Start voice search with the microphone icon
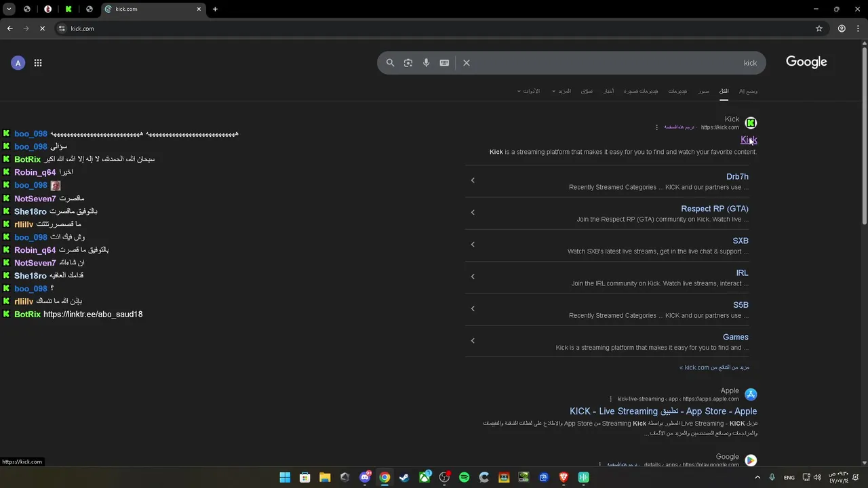Viewport: 868px width, 488px height. pyautogui.click(x=426, y=63)
